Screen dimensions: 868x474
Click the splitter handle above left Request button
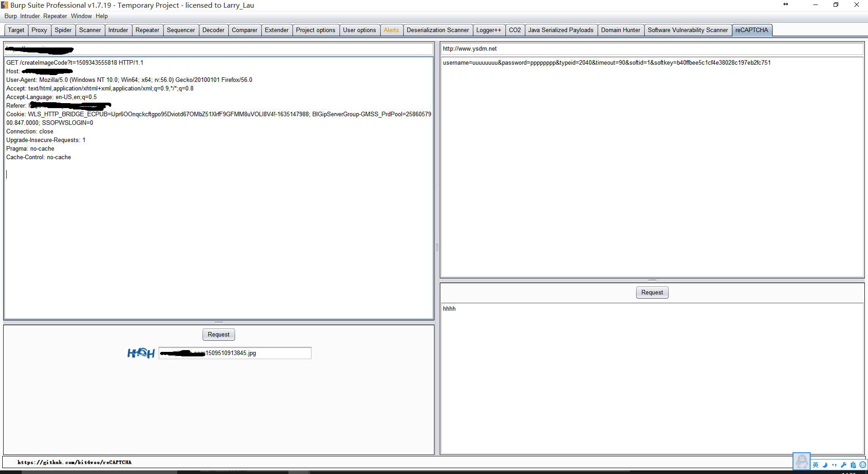(x=219, y=322)
